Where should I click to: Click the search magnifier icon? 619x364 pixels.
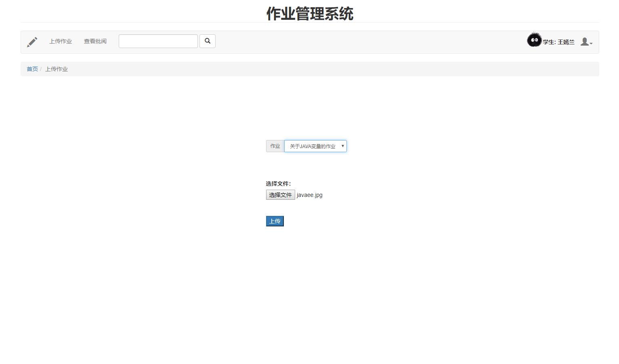point(207,41)
